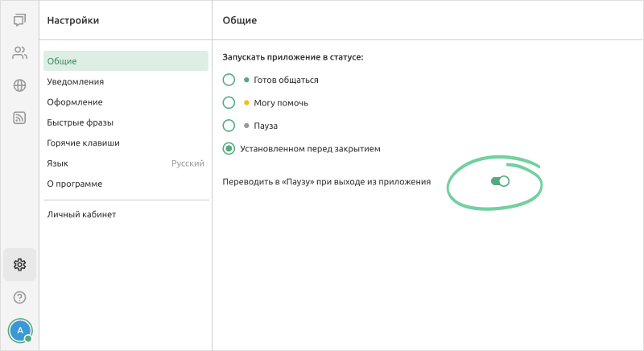Click the settings gear icon
Image resolution: width=644 pixels, height=351 pixels.
pyautogui.click(x=19, y=264)
